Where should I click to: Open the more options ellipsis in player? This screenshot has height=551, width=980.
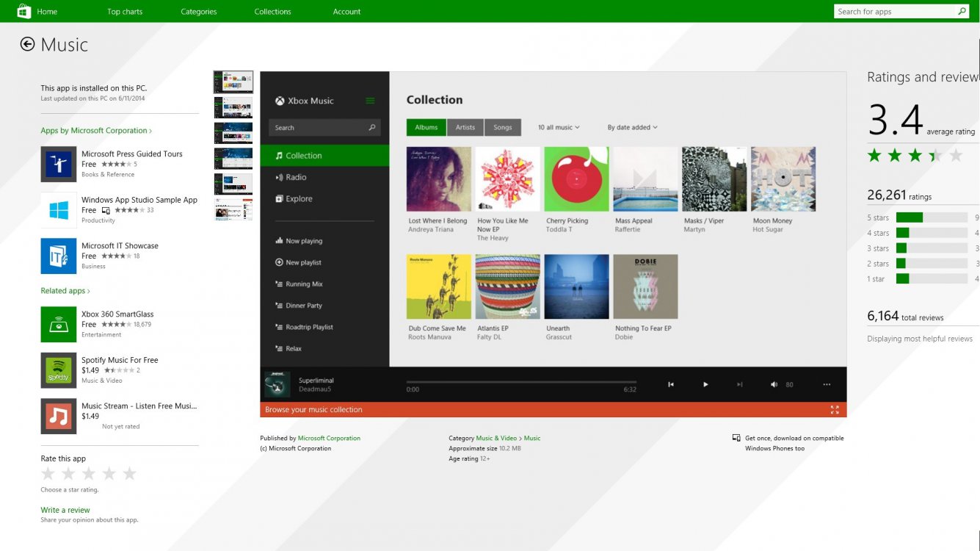(x=827, y=384)
